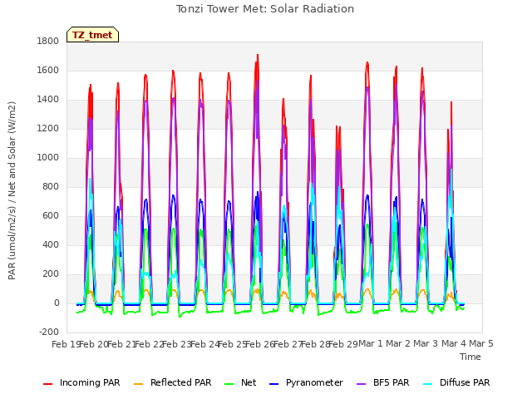Click the 1600 y-axis tick label
This screenshot has width=532, height=399.
pos(48,70)
